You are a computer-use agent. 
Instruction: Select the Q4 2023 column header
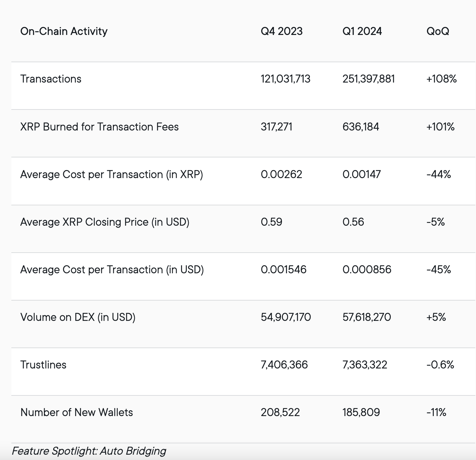coord(282,31)
